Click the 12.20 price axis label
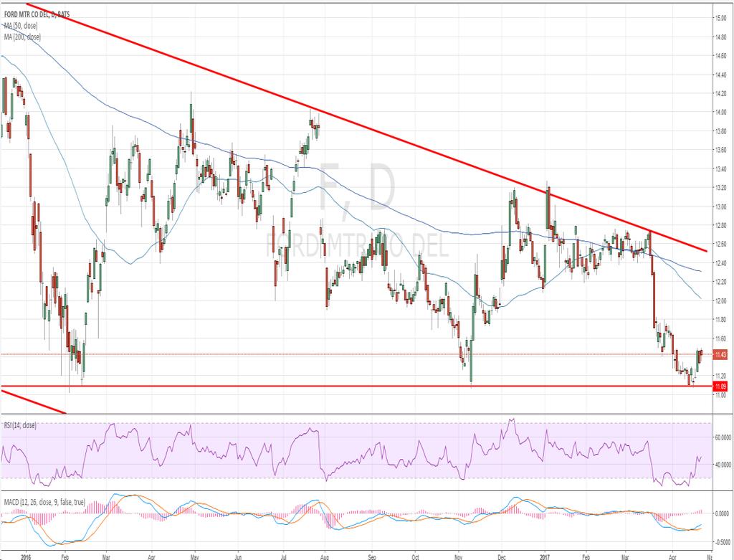 pyautogui.click(x=720, y=282)
